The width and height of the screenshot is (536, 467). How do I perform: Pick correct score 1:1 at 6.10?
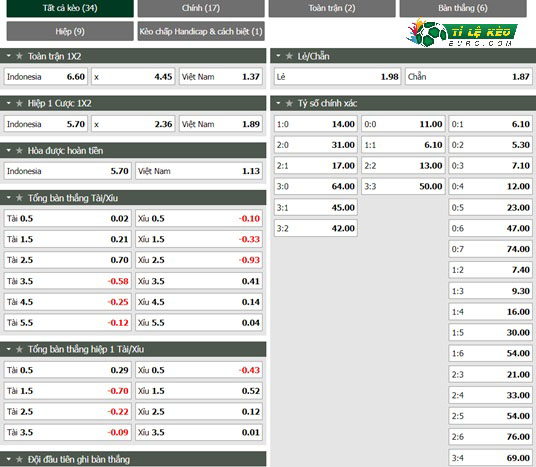point(403,145)
